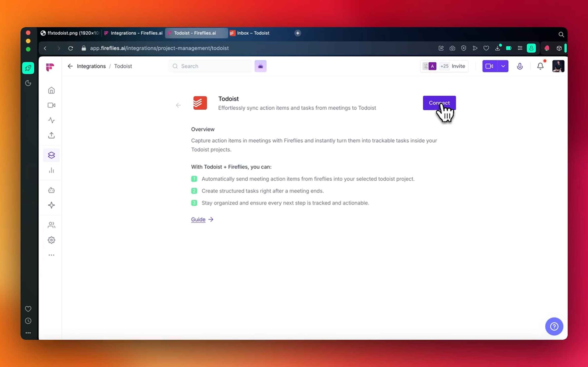Viewport: 588px width, 367px height.
Task: Open the Uploads icon in sidebar
Action: click(x=51, y=135)
